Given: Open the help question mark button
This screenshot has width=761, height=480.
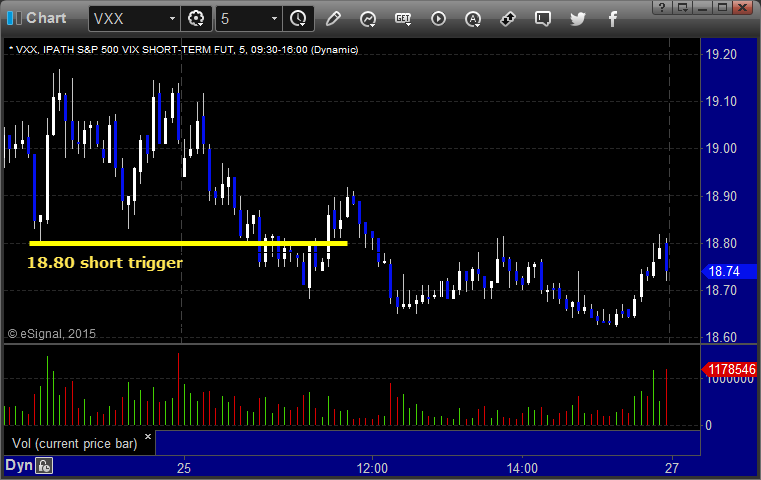Looking at the screenshot, I should click(x=662, y=7).
